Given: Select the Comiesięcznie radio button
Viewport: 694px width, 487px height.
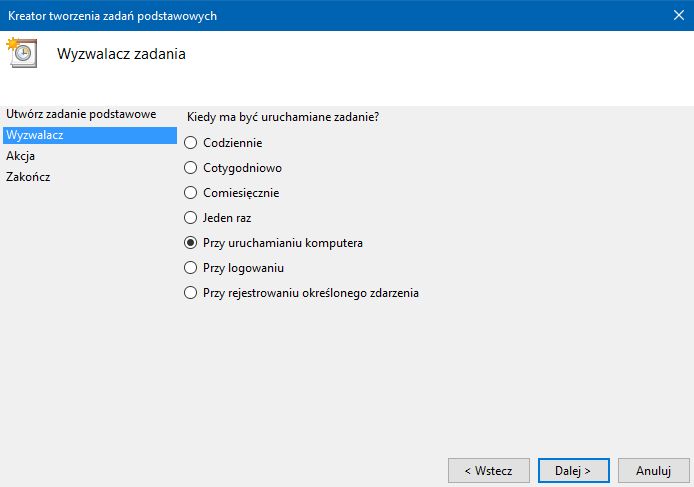Looking at the screenshot, I should point(191,192).
